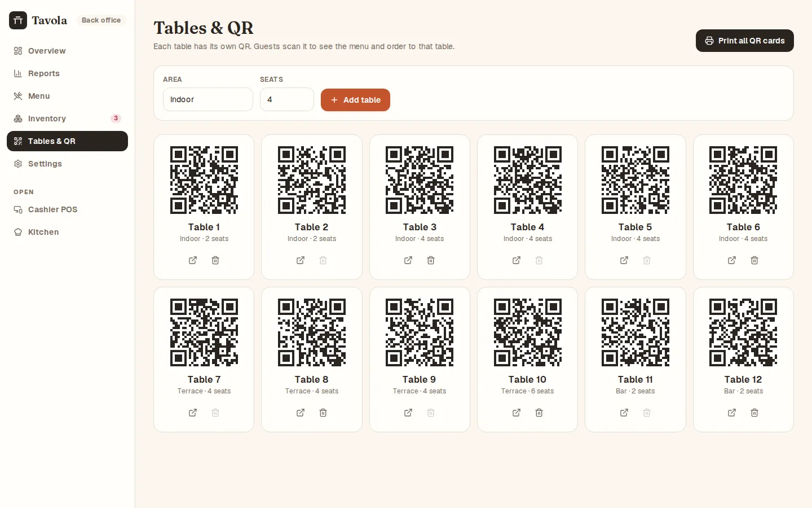Click the Table 10 QR code
The image size is (812, 508).
528,332
